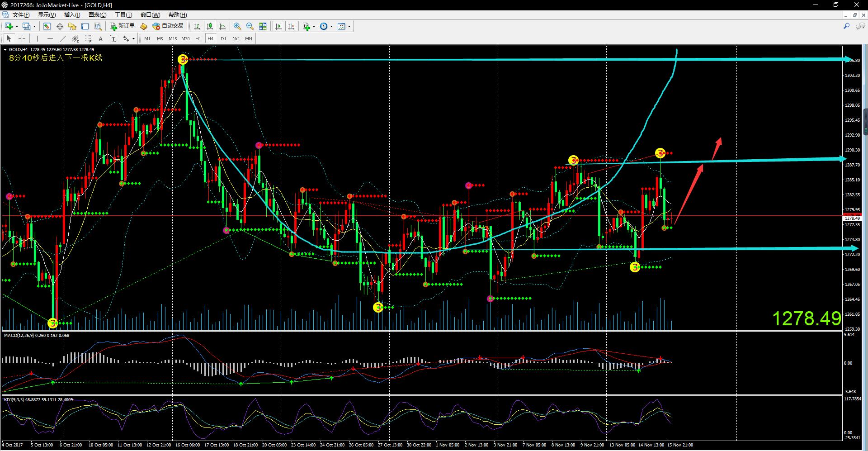
Task: Toggle chart shift button
Action: [x=291, y=27]
